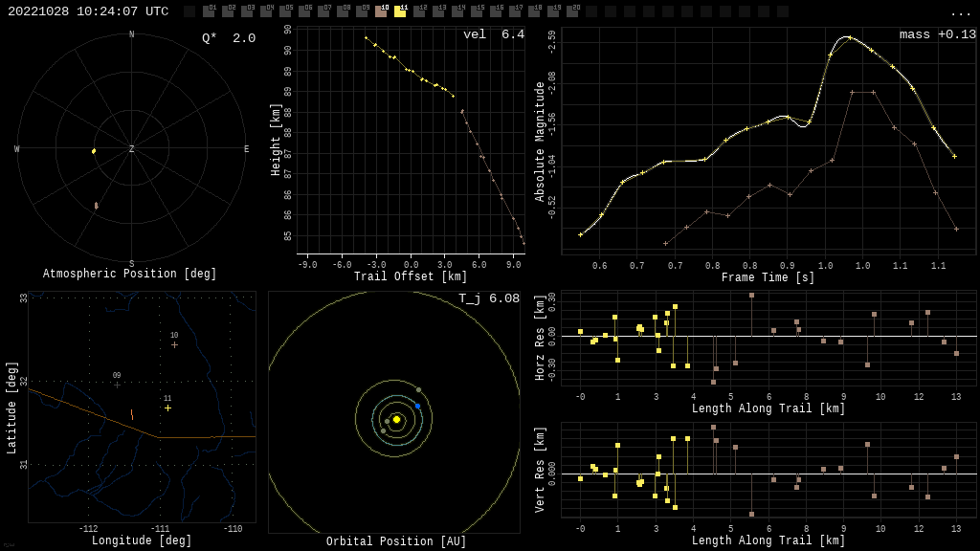Click the station 10 cross marker on map

[x=174, y=344]
